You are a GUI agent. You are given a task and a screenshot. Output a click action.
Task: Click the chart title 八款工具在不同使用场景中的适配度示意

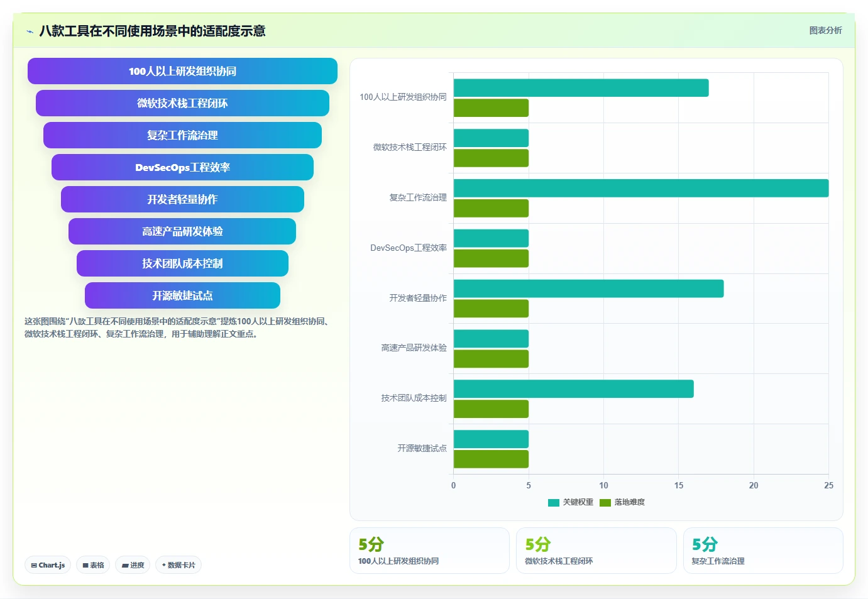pos(152,31)
